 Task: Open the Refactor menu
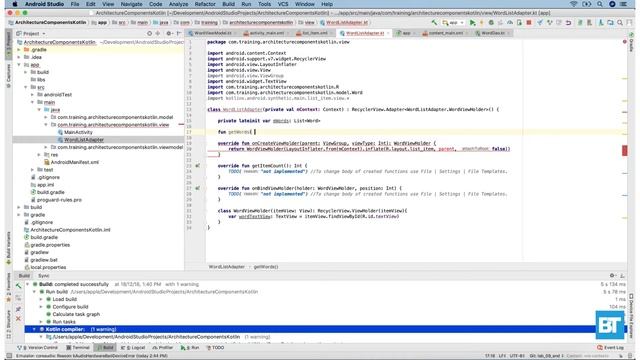[x=205, y=4]
